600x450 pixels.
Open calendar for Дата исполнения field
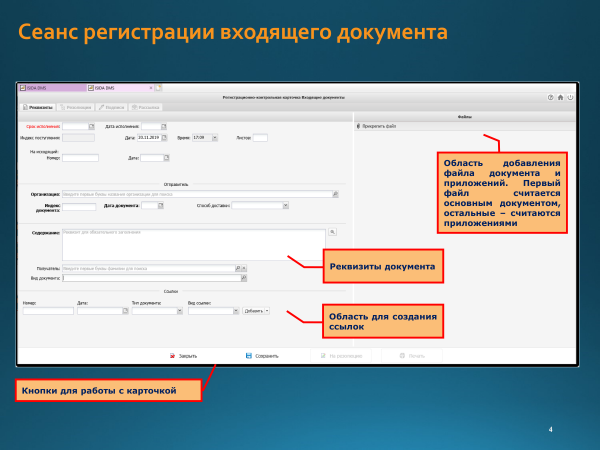(164, 127)
